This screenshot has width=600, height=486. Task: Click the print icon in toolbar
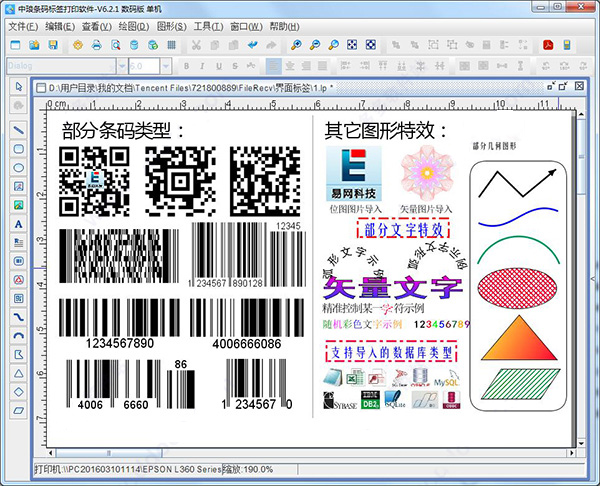[x=97, y=45]
